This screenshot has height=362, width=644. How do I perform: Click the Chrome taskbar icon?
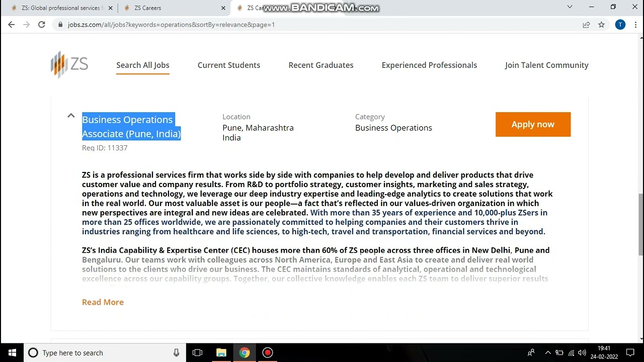click(x=245, y=353)
